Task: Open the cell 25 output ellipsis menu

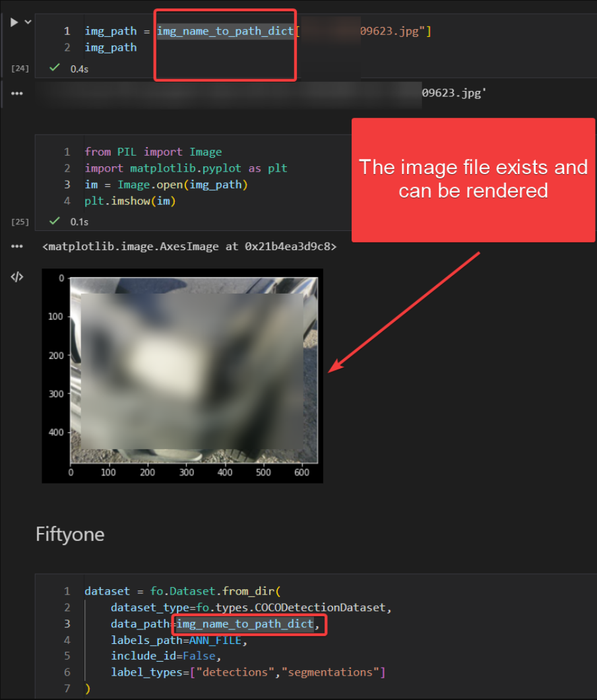Action: pyautogui.click(x=17, y=246)
